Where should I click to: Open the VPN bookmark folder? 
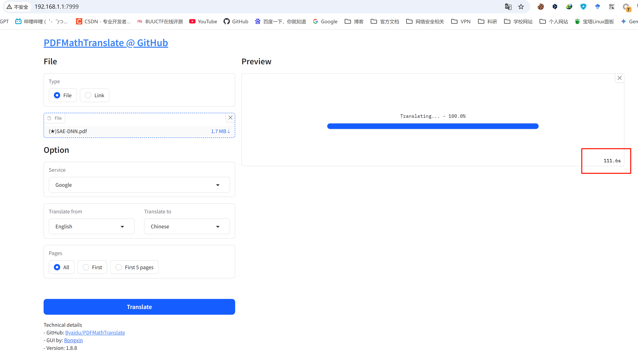coord(461,21)
